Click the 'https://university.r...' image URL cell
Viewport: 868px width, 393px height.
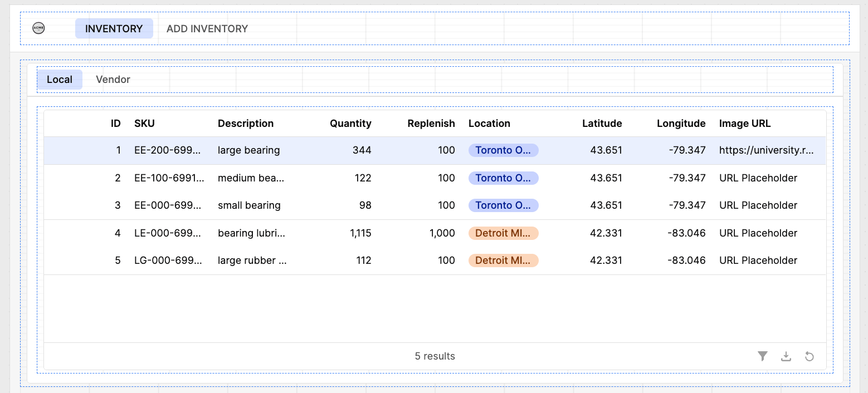point(766,150)
